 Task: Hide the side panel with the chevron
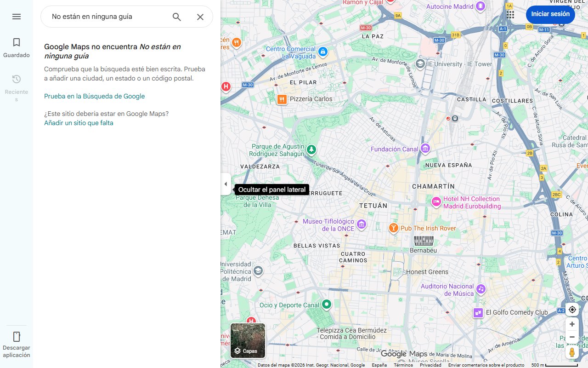click(x=226, y=184)
